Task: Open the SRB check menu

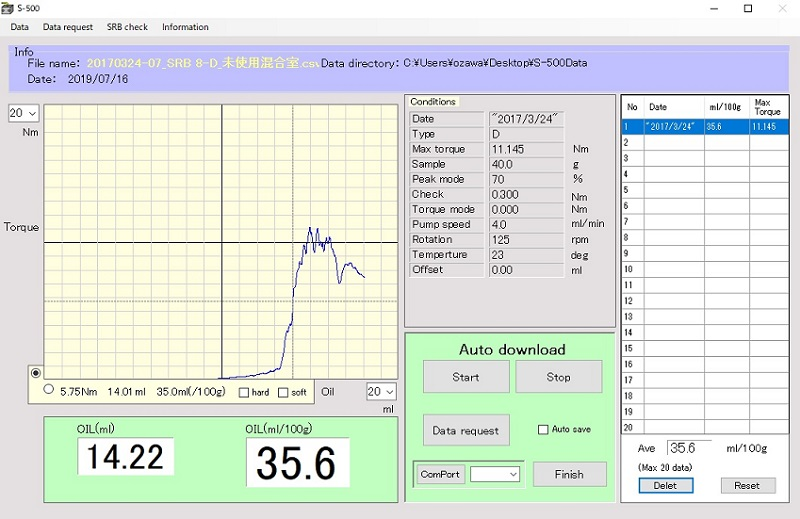Action: pyautogui.click(x=127, y=27)
